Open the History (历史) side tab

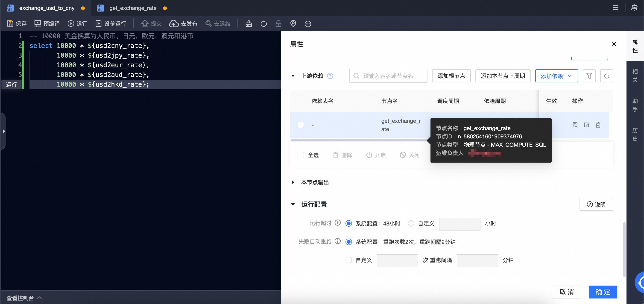[x=635, y=134]
